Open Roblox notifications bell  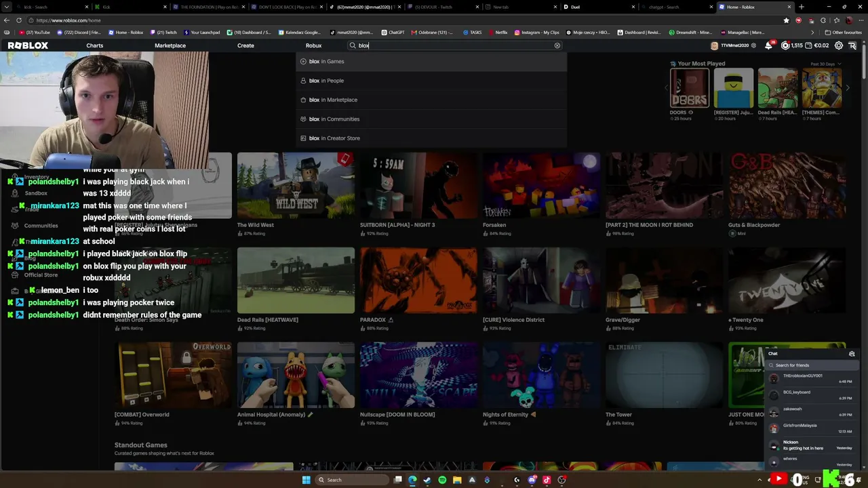coord(768,45)
